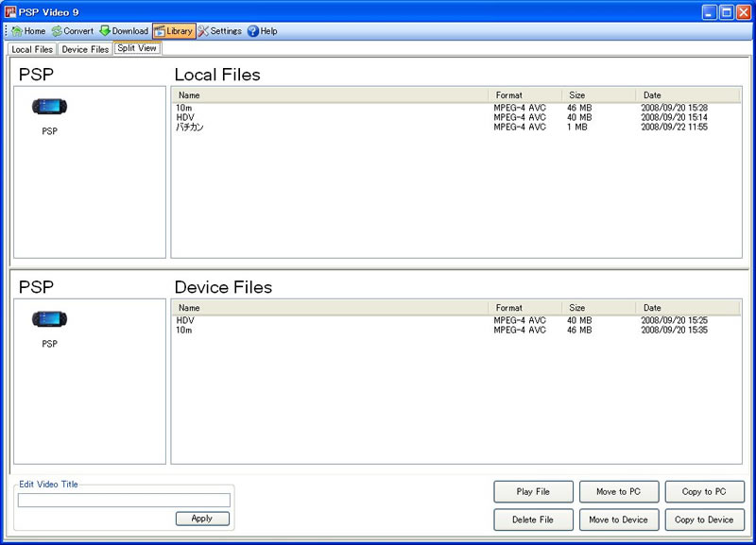Click the 2008/09/20 15:35 date cell
This screenshot has height=545, width=756.
(675, 330)
